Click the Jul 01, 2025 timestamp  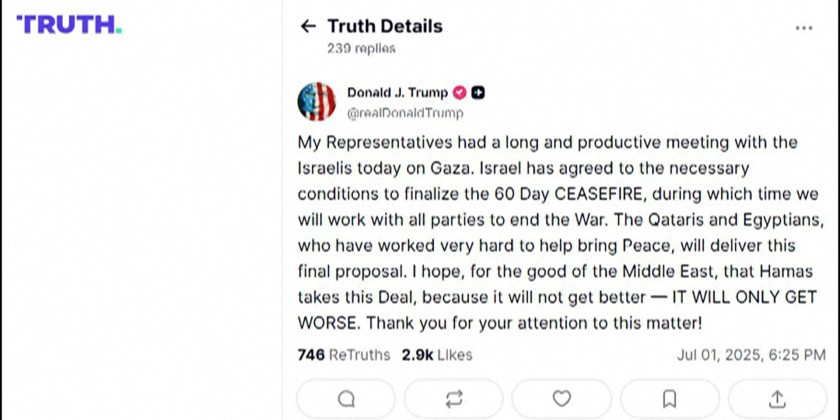click(751, 355)
